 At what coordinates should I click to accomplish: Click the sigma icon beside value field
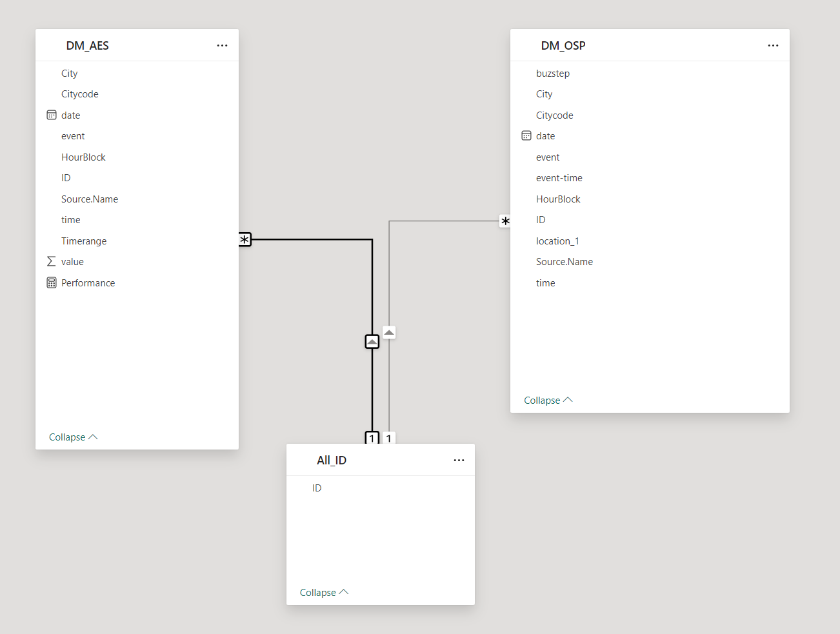click(x=52, y=262)
